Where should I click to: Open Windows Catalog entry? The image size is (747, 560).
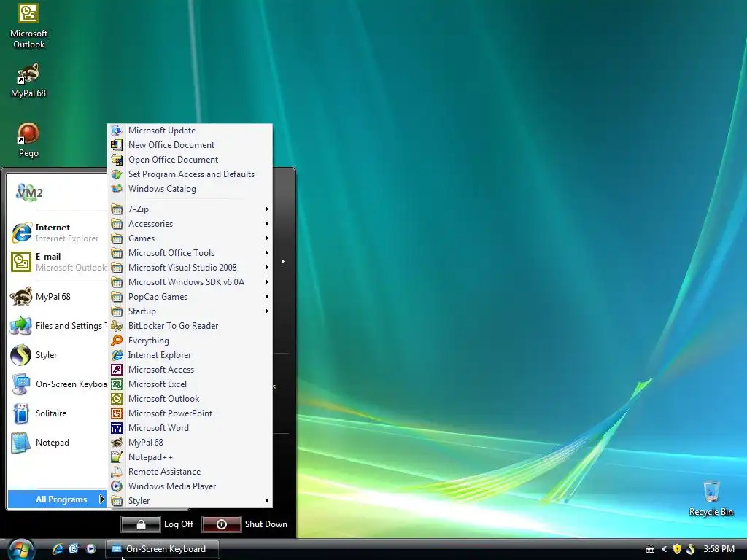click(190, 189)
